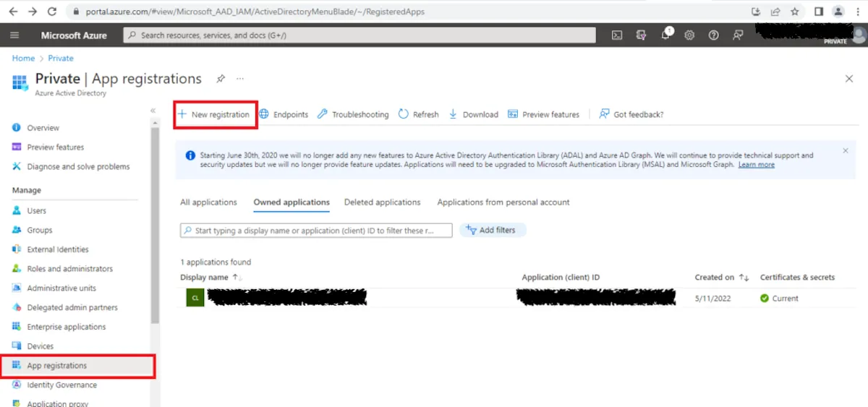Image resolution: width=868 pixels, height=407 pixels.
Task: Open the help question mark icon
Action: click(x=714, y=35)
